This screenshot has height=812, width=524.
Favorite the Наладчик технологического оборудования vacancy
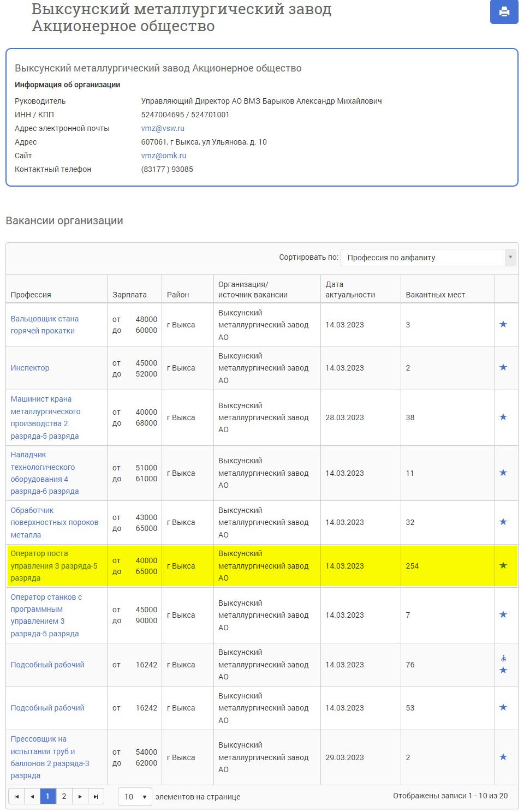[x=503, y=473]
